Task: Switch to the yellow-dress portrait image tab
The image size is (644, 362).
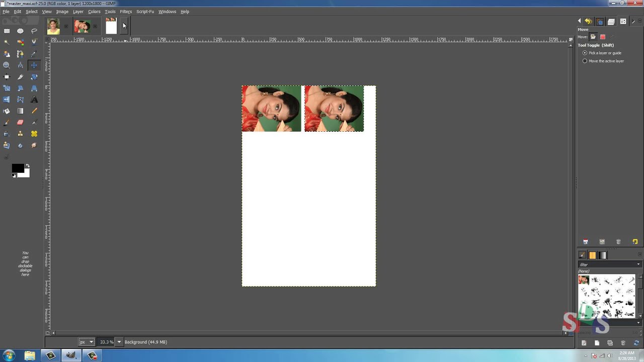Action: point(53,26)
